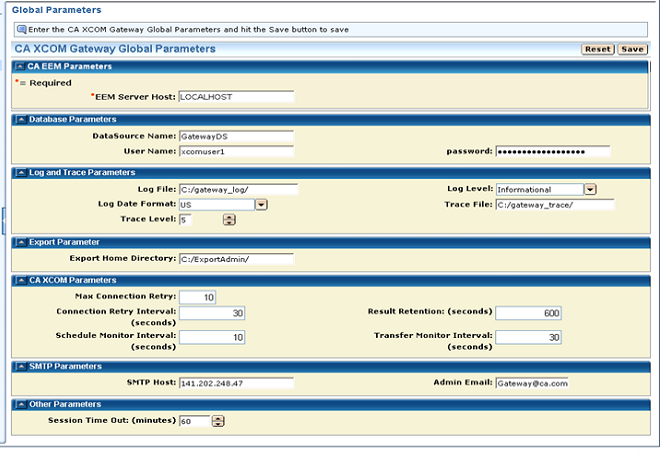This screenshot has width=663, height=451.
Task: Click the Transfer Monitor Interval field
Action: (x=529, y=337)
